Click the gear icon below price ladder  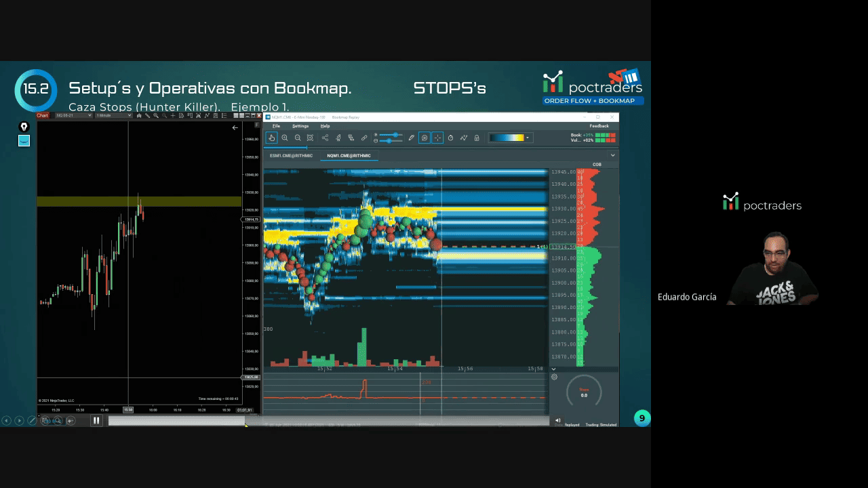click(554, 377)
